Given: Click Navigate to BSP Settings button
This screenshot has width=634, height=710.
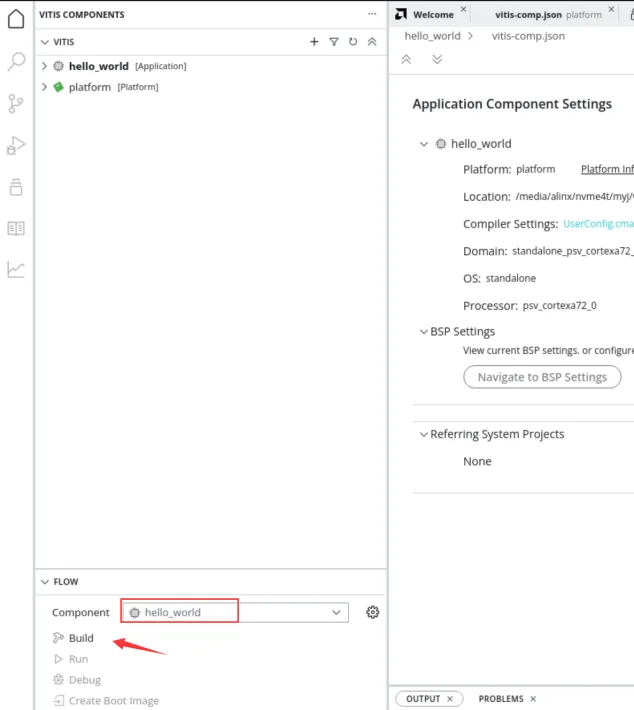Looking at the screenshot, I should (x=542, y=377).
